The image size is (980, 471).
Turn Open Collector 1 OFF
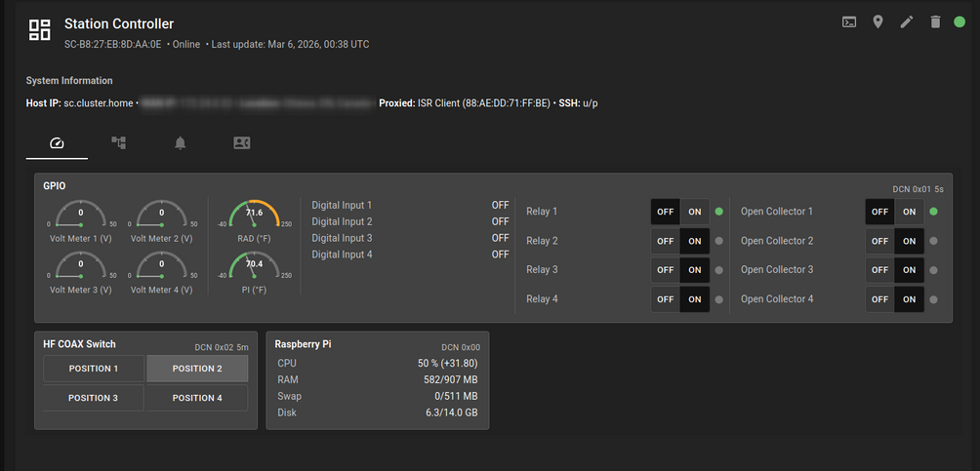click(x=879, y=212)
